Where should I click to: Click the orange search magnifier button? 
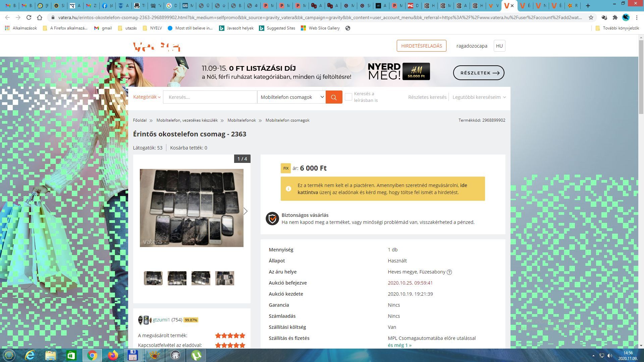334,97
